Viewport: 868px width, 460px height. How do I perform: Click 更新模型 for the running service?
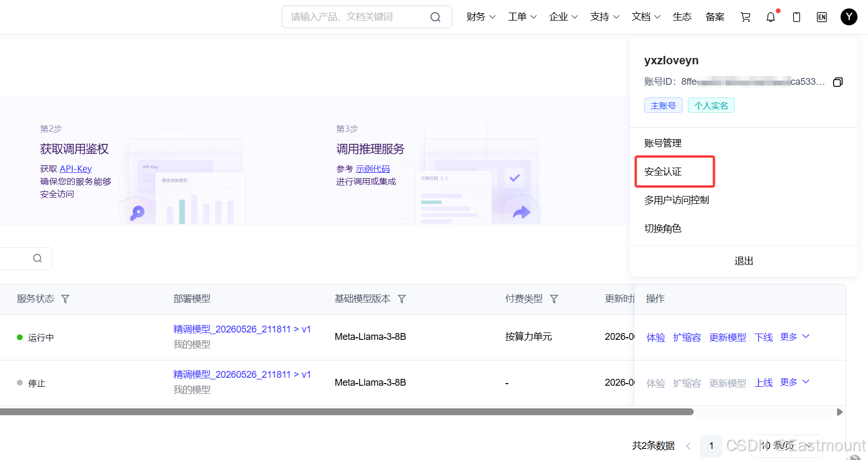tap(727, 337)
